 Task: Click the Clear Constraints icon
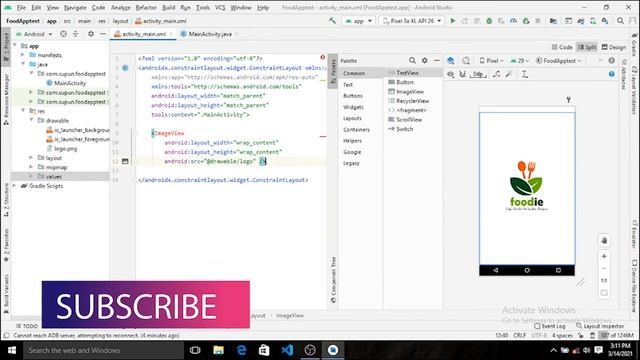click(496, 74)
